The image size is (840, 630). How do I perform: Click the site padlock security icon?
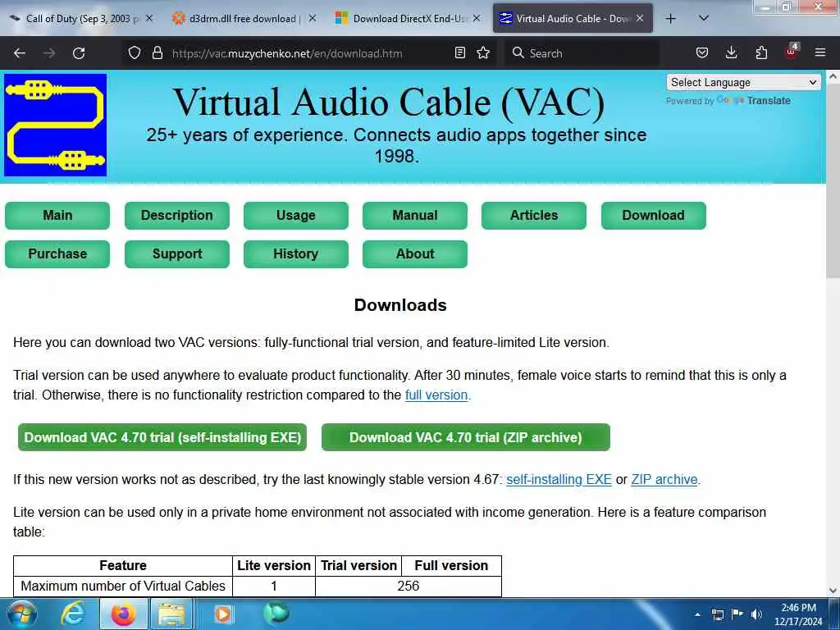[x=157, y=52]
